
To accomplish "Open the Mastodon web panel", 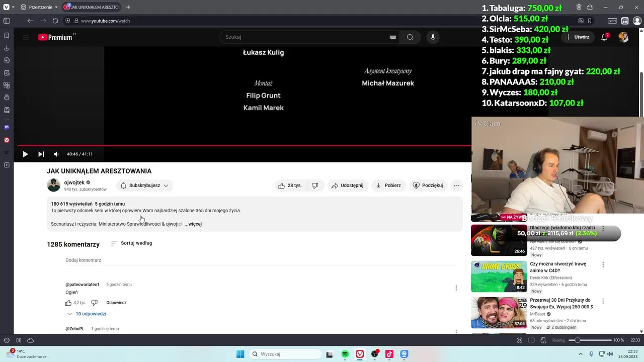I will point(7,127).
